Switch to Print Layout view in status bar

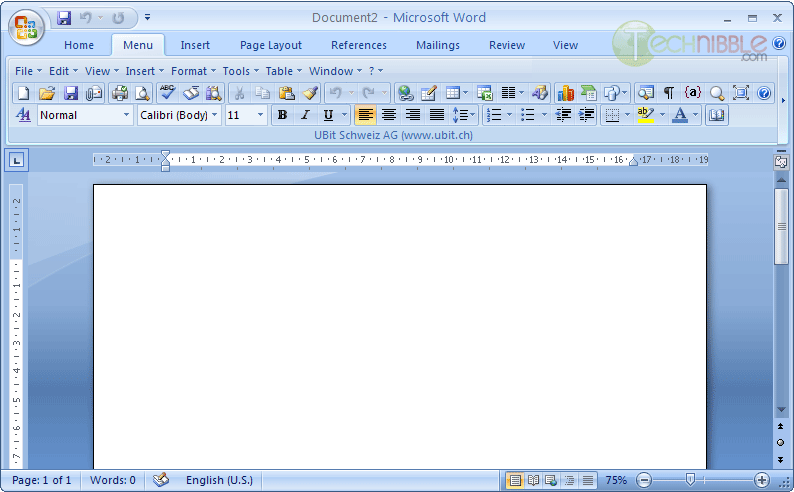point(514,480)
